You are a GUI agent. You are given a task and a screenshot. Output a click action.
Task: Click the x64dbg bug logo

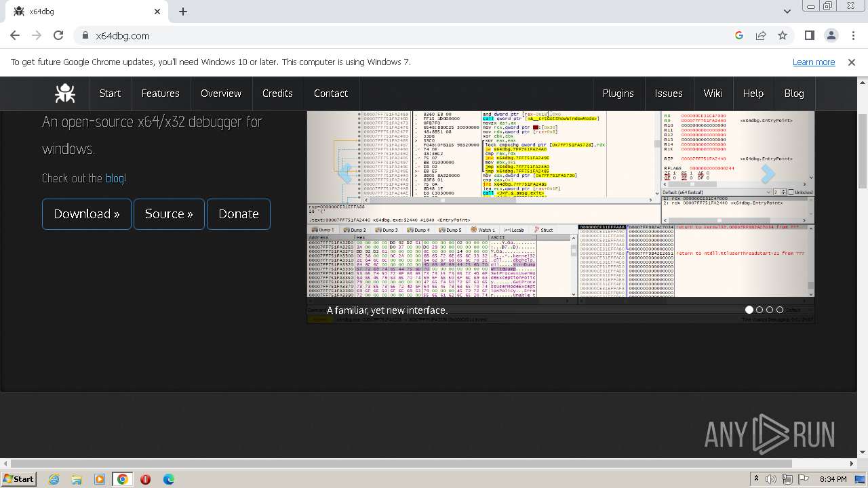click(65, 94)
